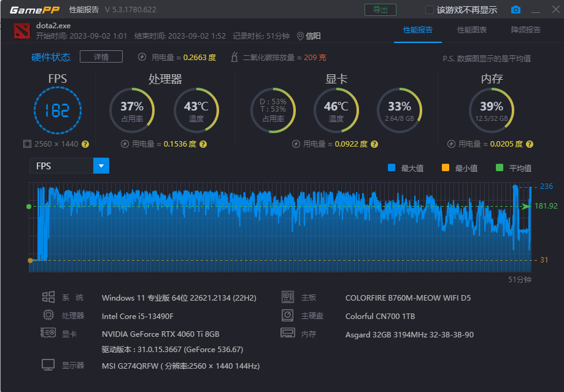This screenshot has height=392, width=564.
Task: Switch to the 降频报告 tab
Action: click(x=525, y=30)
